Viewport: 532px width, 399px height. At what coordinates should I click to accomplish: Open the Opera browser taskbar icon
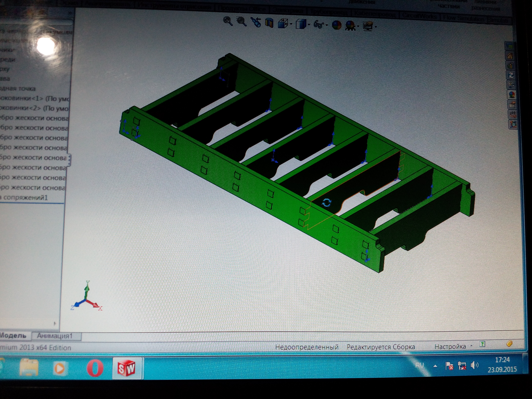click(x=95, y=368)
